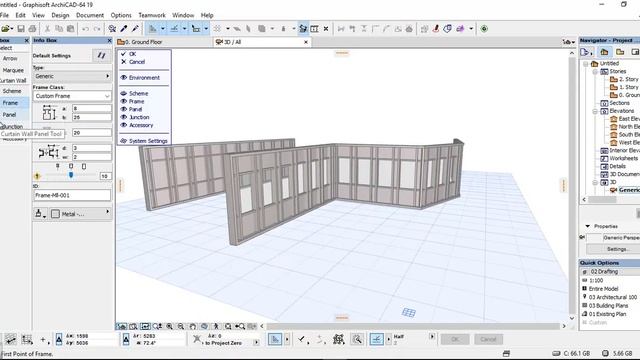Close the Info Box panel
Viewport: 640px width, 360px height.
pos(109,40)
